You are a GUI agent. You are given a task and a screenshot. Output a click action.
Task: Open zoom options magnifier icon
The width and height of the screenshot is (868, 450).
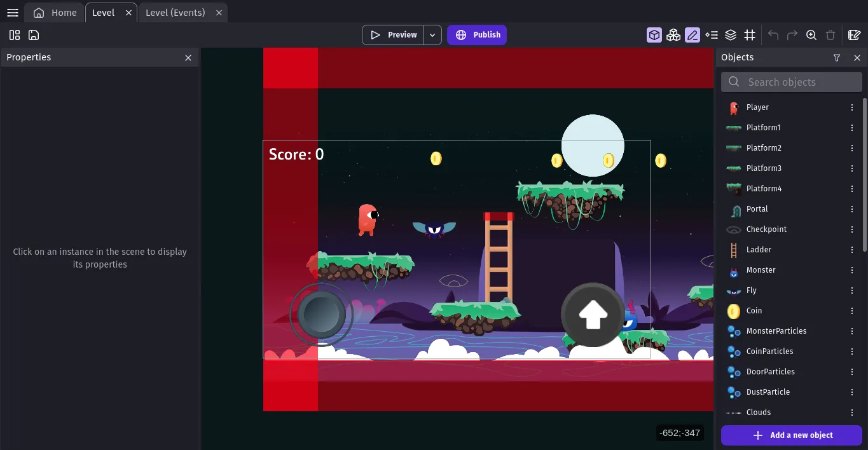811,35
